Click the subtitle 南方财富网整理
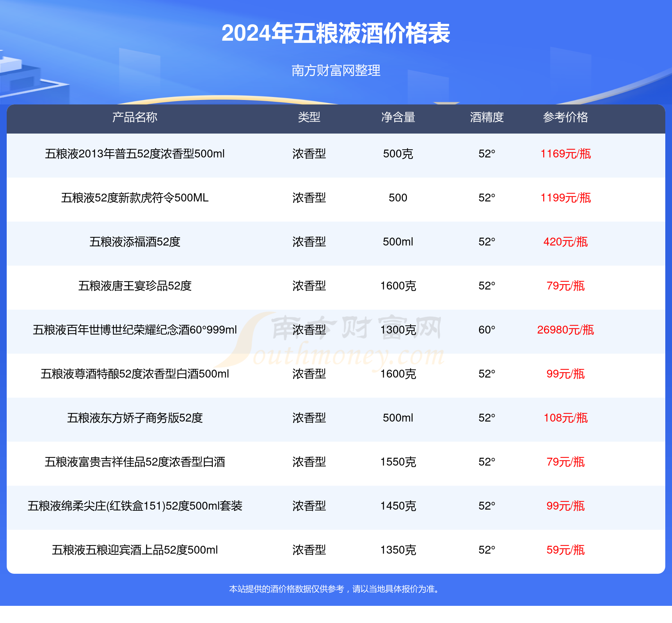672x623 pixels. (x=336, y=70)
